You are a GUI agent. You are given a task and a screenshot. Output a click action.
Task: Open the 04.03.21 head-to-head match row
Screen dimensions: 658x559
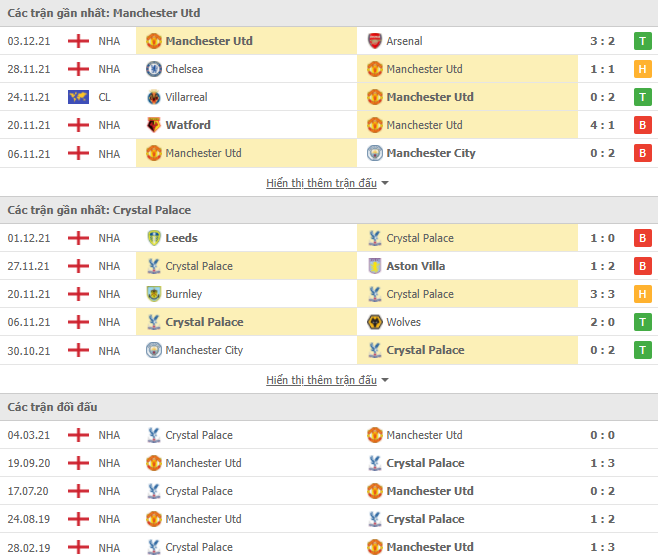coord(329,435)
